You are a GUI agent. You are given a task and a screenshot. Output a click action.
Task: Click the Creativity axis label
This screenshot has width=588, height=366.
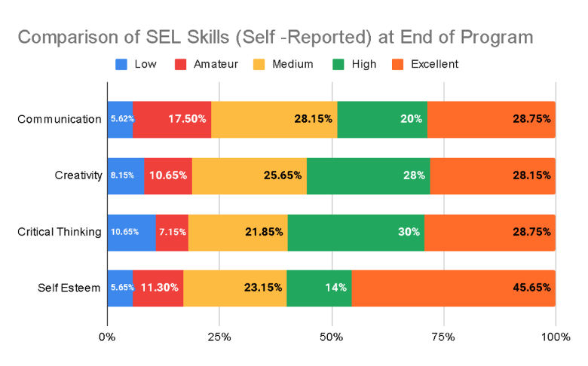click(78, 175)
